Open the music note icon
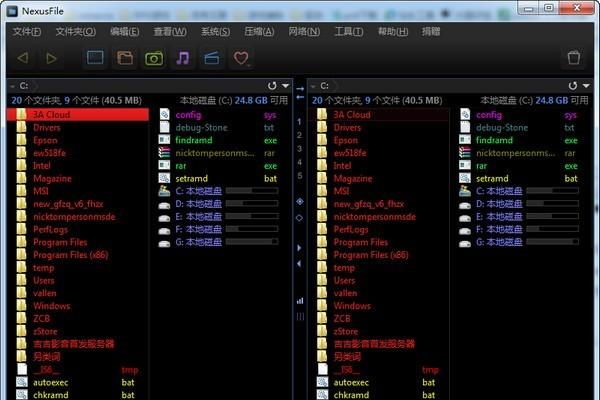Viewport: 600px width, 400px height. click(x=182, y=59)
